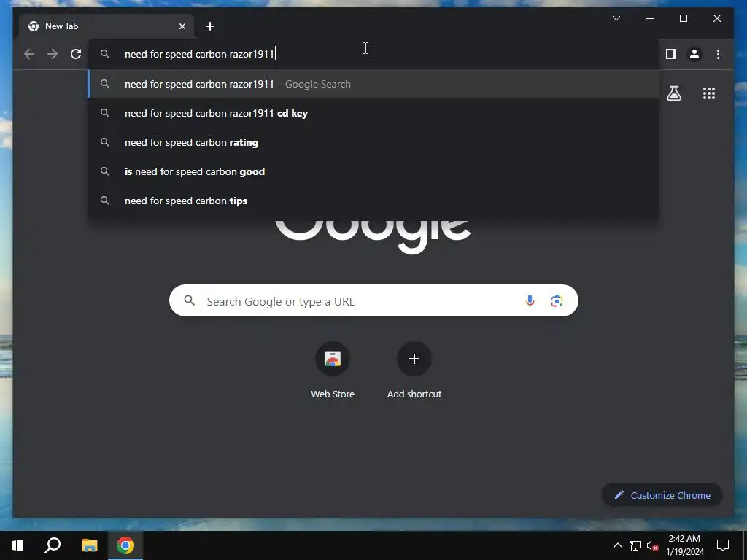Click the Chrome taskbar icon
Viewport: 747px width, 560px height.
(125, 545)
